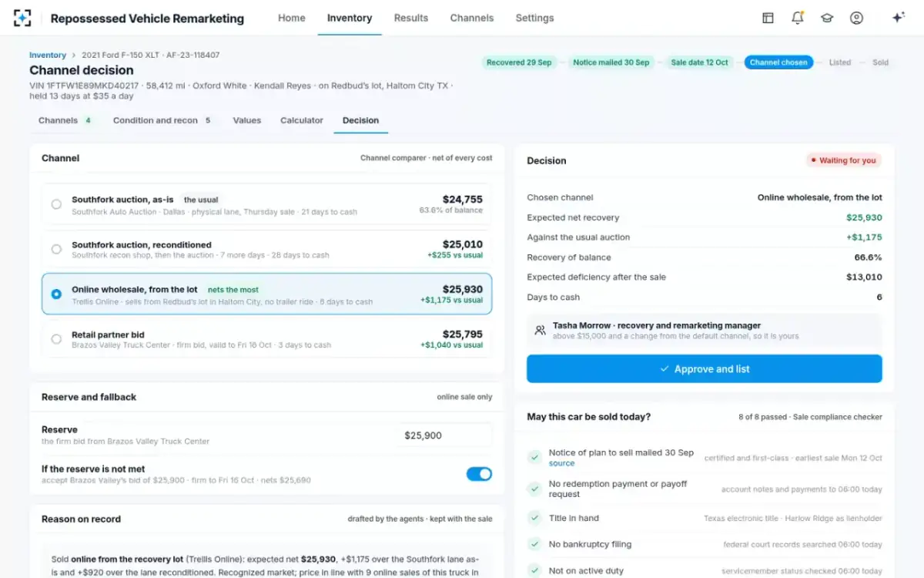This screenshot has width=924, height=578.
Task: Click the check icon for No redemption payment
Action: pos(534,489)
